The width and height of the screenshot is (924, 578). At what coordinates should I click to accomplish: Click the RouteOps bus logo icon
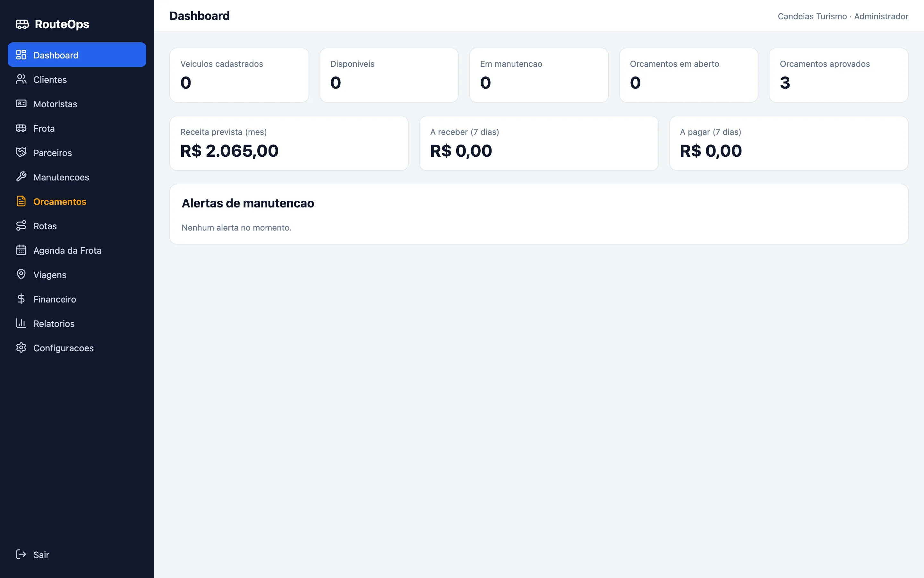22,24
